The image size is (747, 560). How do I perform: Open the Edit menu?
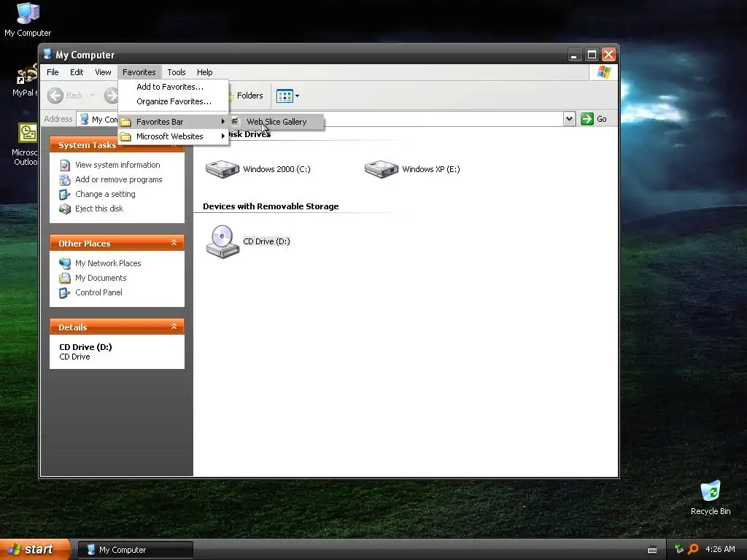coord(77,72)
